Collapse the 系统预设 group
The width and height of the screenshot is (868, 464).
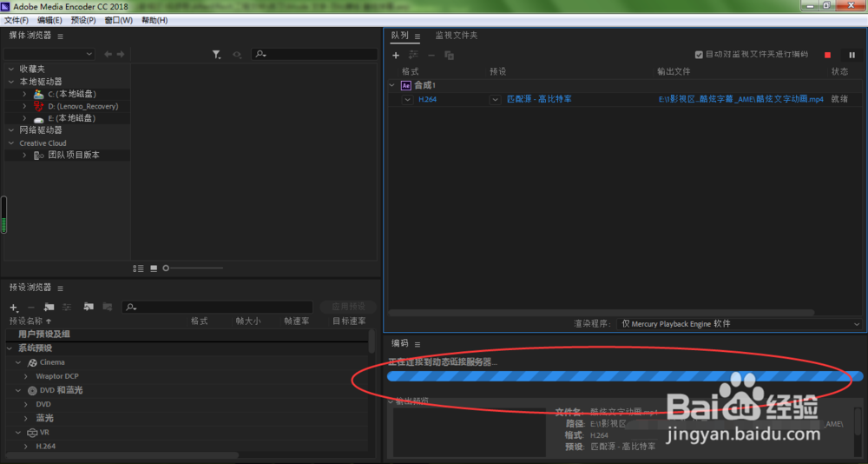point(10,348)
